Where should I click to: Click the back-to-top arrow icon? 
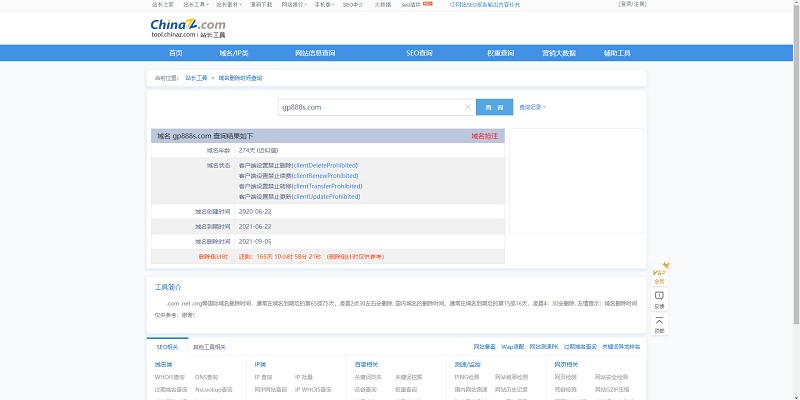[659, 324]
